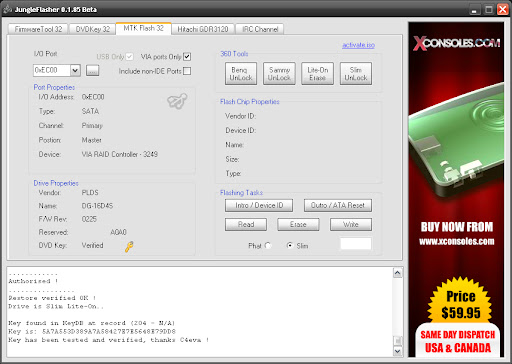The height and width of the screenshot is (364, 512).
Task: Click the empty field beside Slim option
Action: pyautogui.click(x=356, y=244)
